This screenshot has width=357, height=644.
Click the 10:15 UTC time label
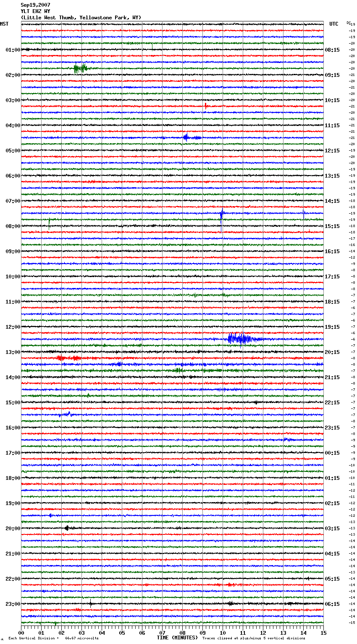[x=332, y=100]
